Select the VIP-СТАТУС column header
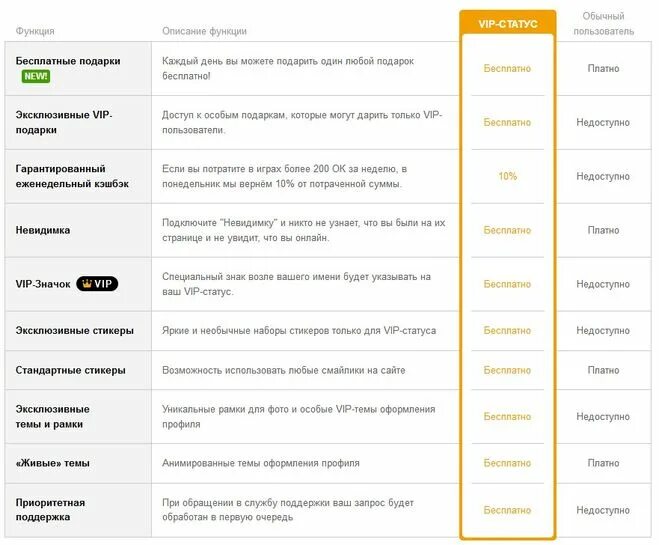The image size is (659, 545). point(508,24)
